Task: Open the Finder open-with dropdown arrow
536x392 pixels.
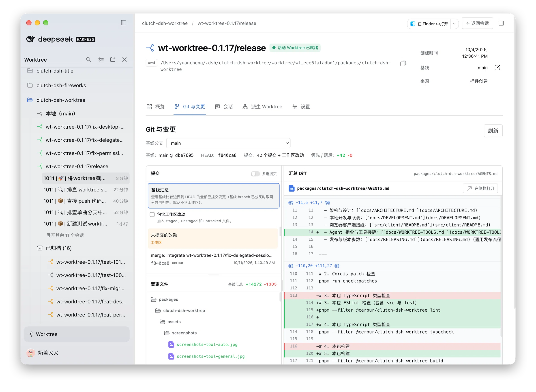Action: (454, 24)
